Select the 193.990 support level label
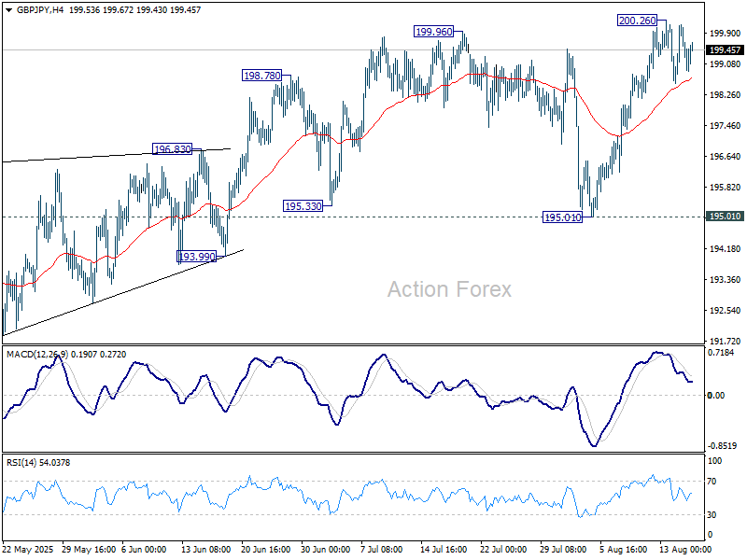 [x=194, y=254]
